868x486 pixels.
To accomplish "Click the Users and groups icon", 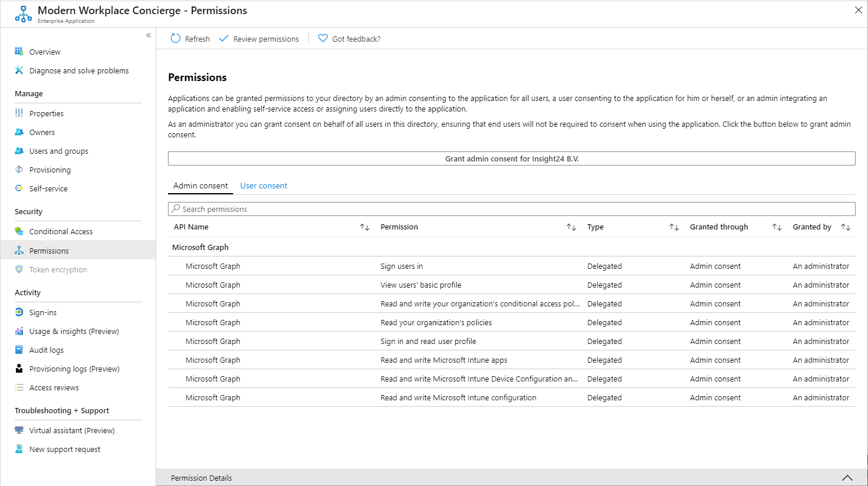I will click(x=19, y=151).
